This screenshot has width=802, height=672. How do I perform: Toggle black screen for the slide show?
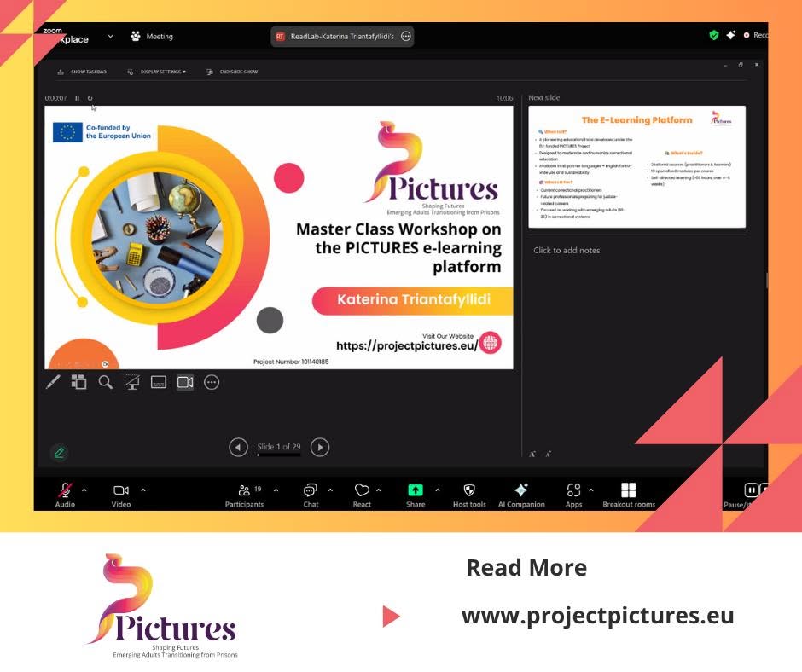click(x=132, y=382)
